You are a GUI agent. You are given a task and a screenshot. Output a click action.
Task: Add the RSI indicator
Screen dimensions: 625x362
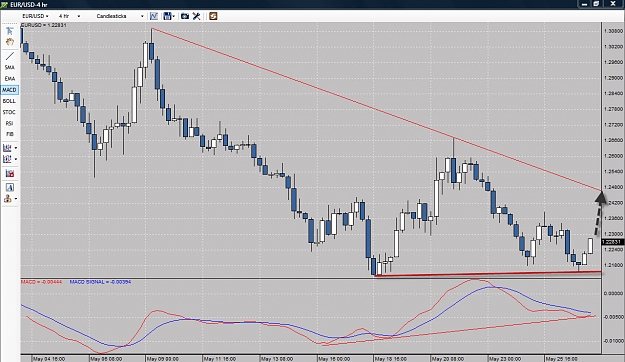[x=9, y=123]
